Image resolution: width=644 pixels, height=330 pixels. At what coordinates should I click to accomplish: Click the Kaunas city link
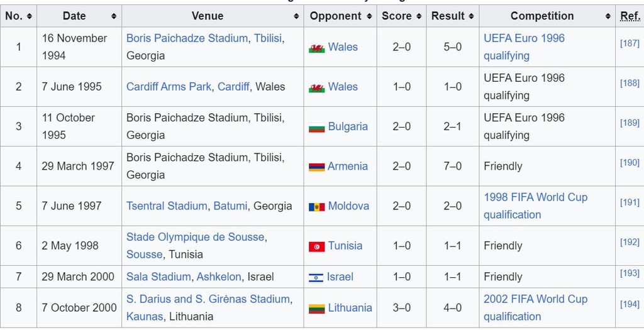[x=145, y=316]
